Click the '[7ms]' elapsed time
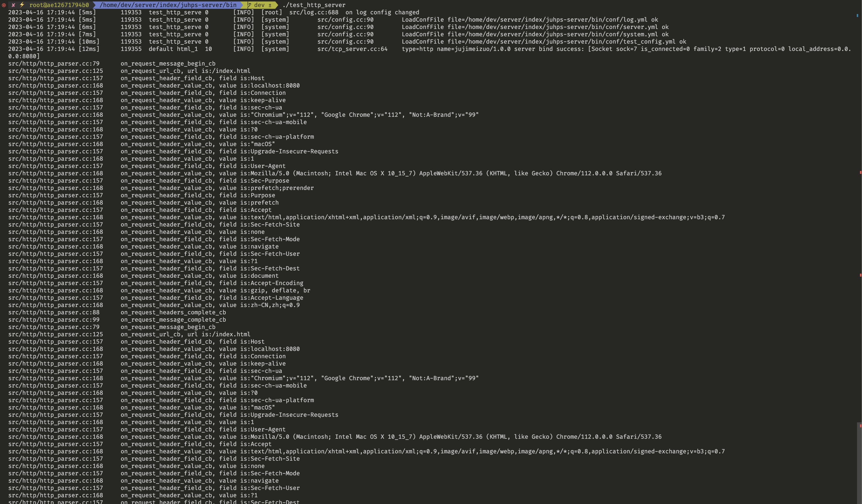The image size is (862, 504). (x=87, y=35)
